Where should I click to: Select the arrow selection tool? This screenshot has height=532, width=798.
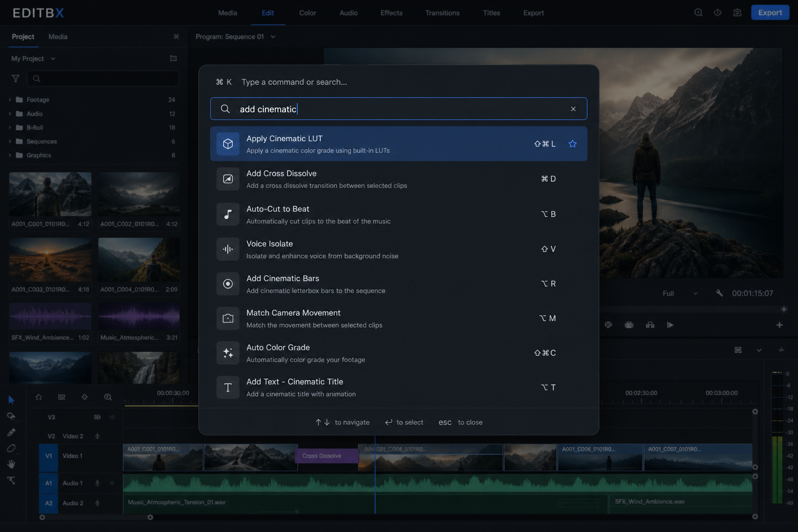pos(11,400)
